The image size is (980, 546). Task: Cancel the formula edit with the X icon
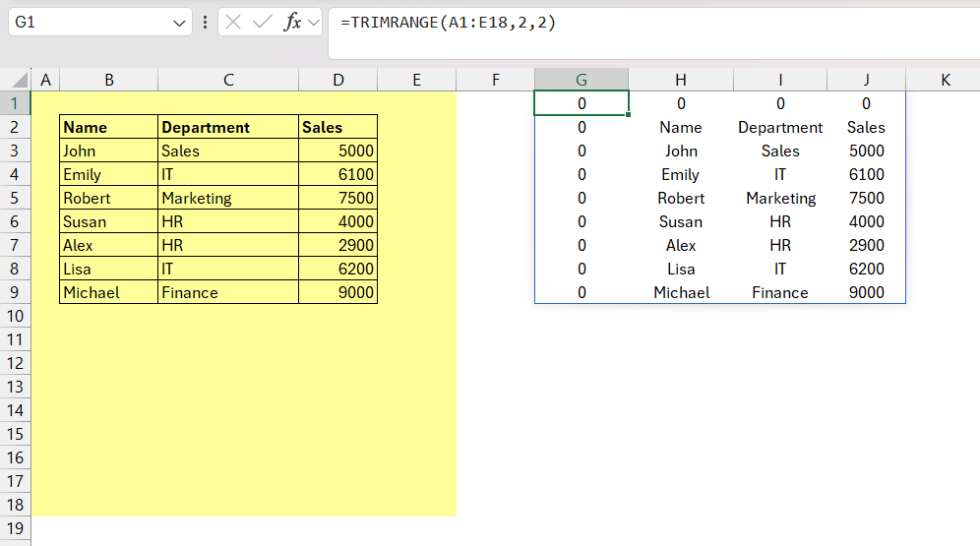pos(233,23)
